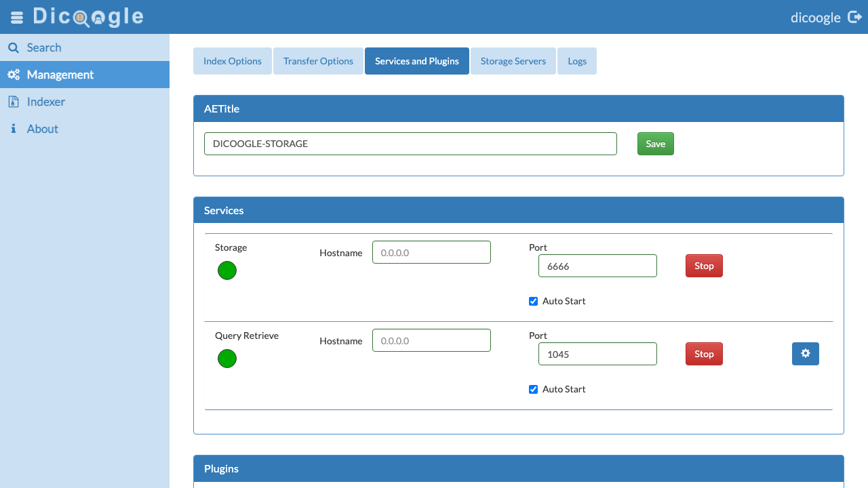
Task: Stop the Query Retrieve service
Action: click(x=704, y=354)
